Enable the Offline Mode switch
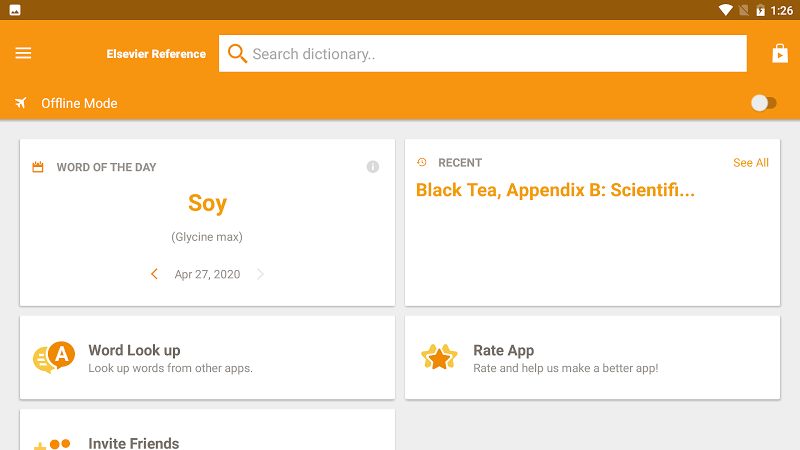This screenshot has height=450, width=800. 764,103
